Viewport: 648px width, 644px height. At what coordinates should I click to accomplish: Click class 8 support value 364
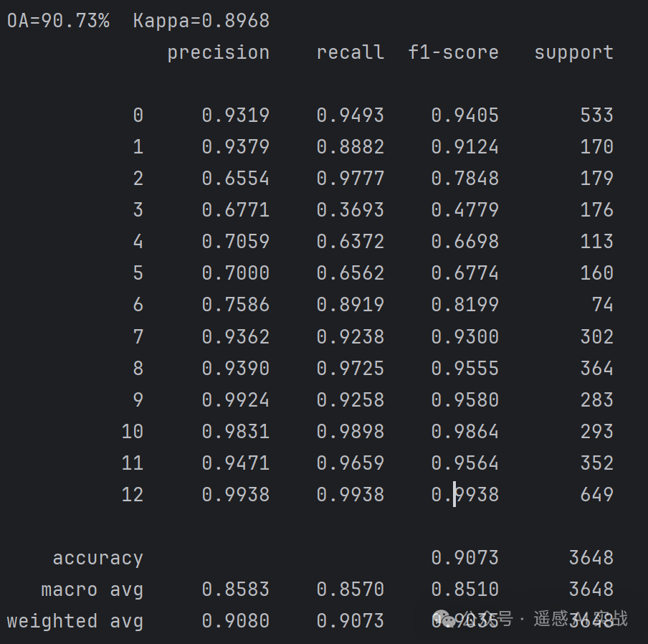coord(597,369)
